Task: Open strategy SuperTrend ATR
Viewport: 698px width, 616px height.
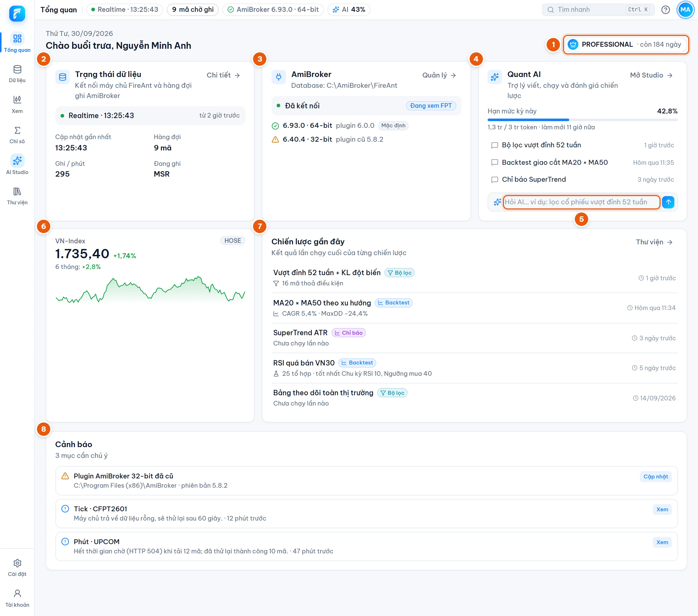Action: click(x=474, y=338)
